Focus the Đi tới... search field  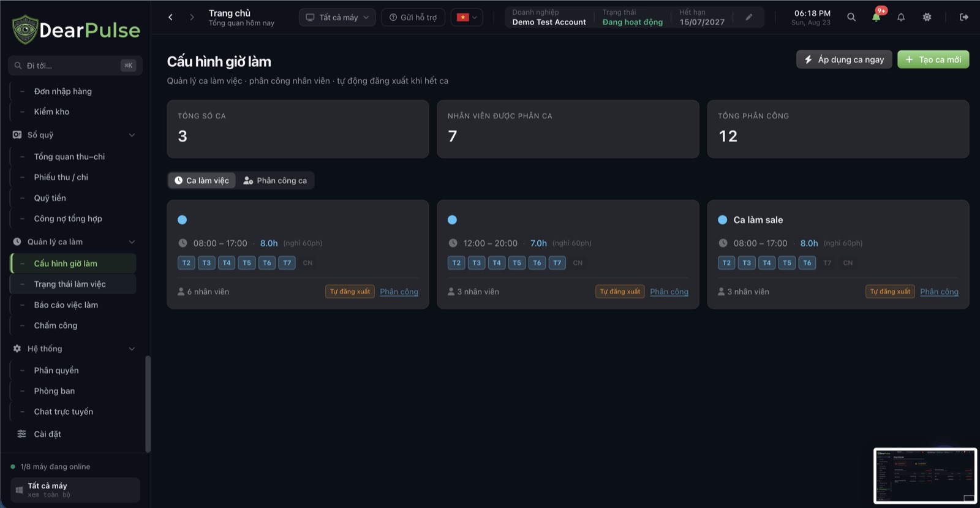[75, 66]
